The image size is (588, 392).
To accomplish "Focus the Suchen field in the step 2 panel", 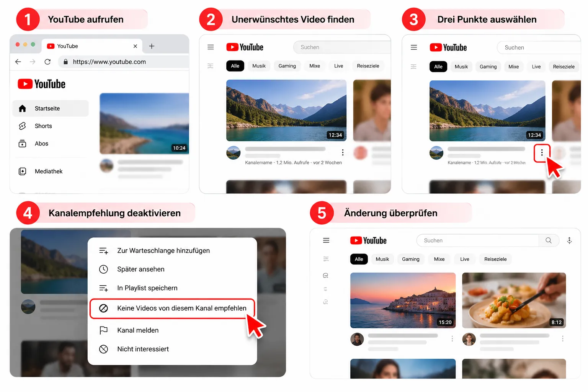I will coord(342,47).
